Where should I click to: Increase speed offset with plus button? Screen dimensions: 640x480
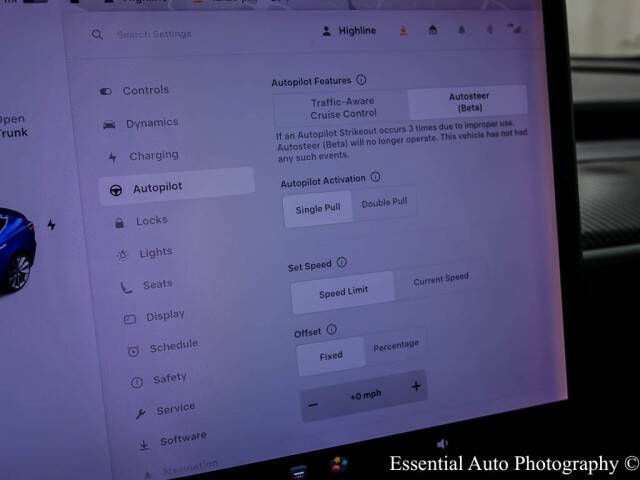416,386
